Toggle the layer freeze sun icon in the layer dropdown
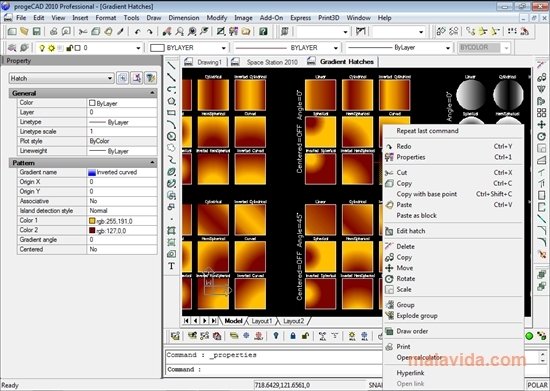 click(51, 48)
